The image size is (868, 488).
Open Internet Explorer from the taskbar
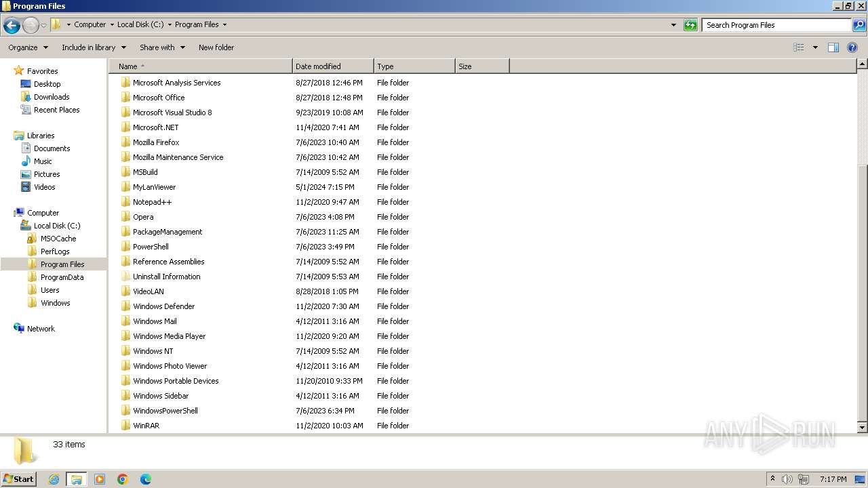point(54,479)
